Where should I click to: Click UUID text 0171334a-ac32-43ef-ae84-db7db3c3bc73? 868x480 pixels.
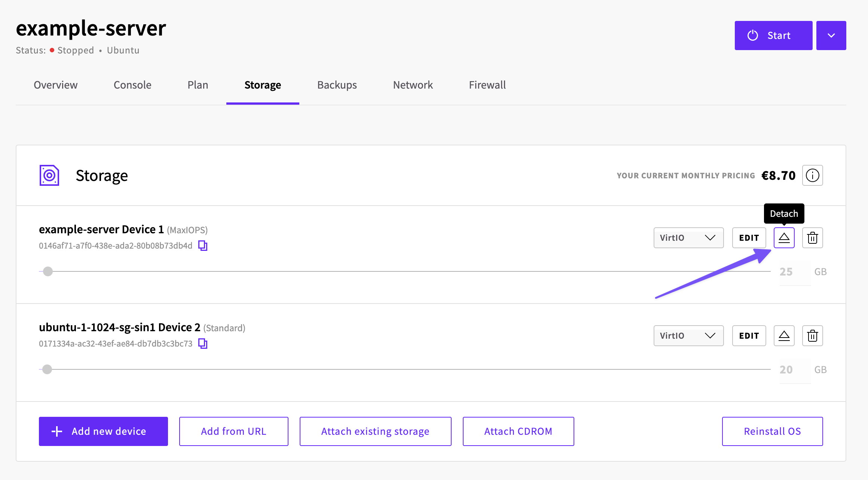coord(116,344)
